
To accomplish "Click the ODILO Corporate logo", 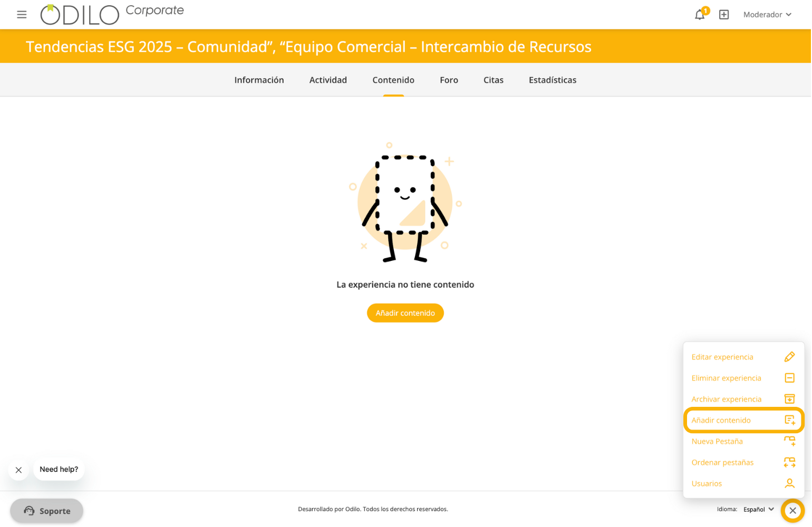I will tap(112, 14).
